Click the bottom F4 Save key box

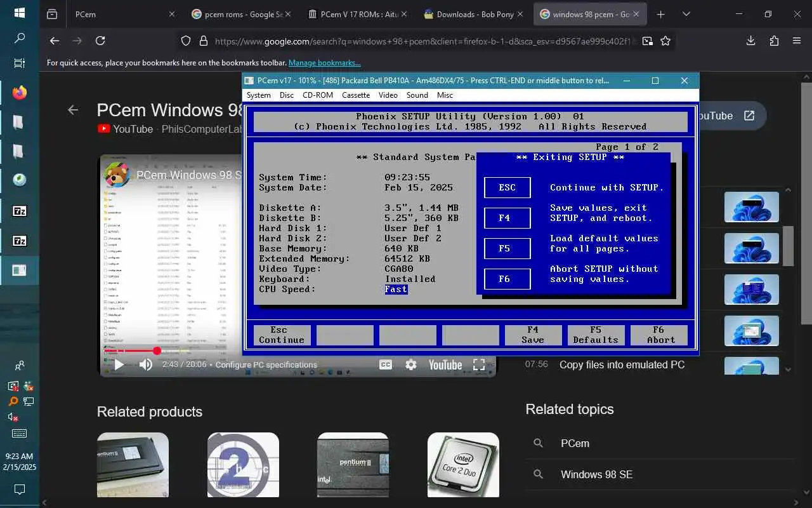(533, 335)
